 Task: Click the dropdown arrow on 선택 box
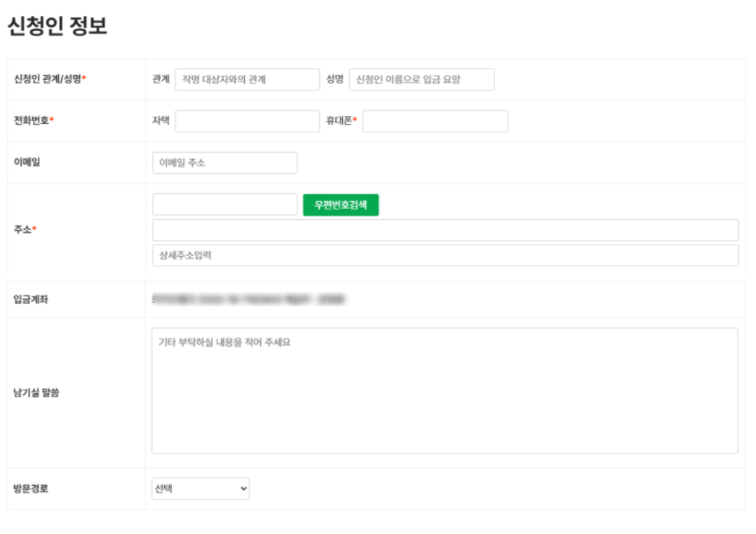coord(243,488)
